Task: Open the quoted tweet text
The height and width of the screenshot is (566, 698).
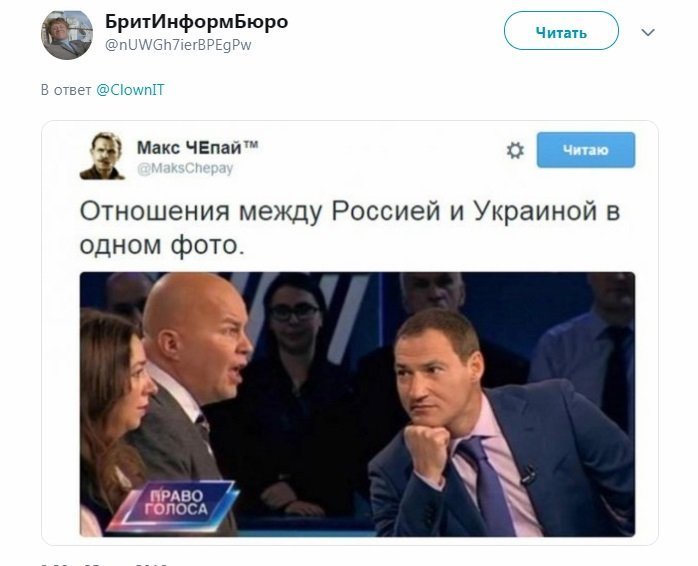Action: [349, 228]
